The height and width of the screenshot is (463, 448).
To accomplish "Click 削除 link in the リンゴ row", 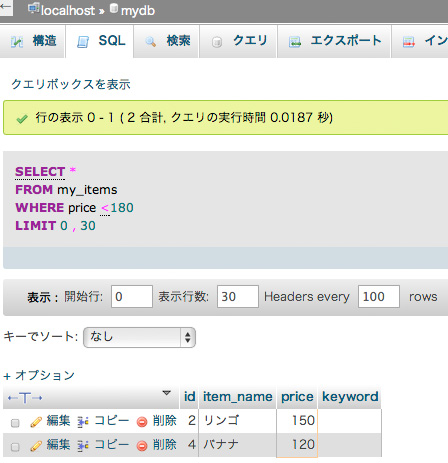I will 165,421.
